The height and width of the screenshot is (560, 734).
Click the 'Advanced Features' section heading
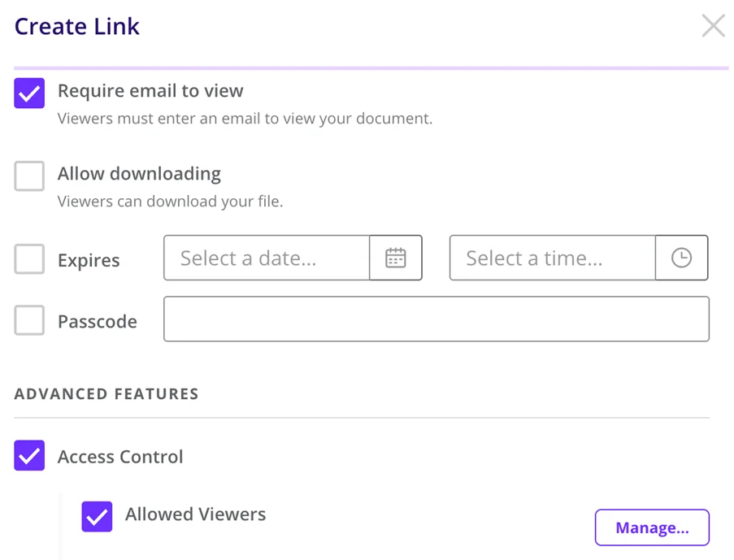pos(106,394)
